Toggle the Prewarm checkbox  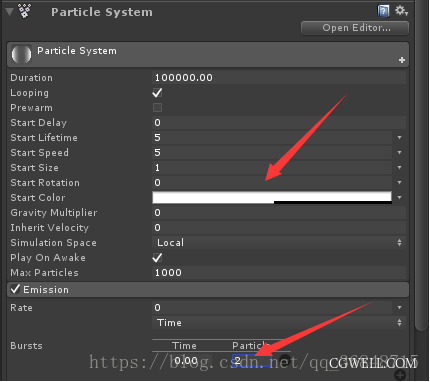[157, 108]
